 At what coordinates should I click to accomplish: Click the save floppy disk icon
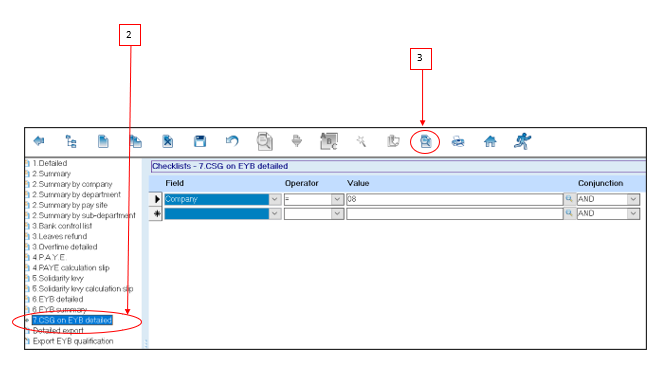(x=200, y=141)
